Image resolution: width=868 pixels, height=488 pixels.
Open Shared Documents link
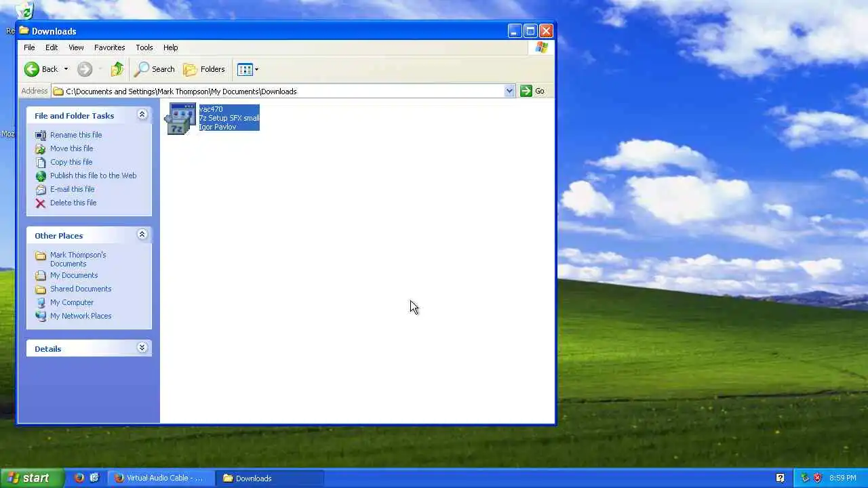pyautogui.click(x=81, y=289)
